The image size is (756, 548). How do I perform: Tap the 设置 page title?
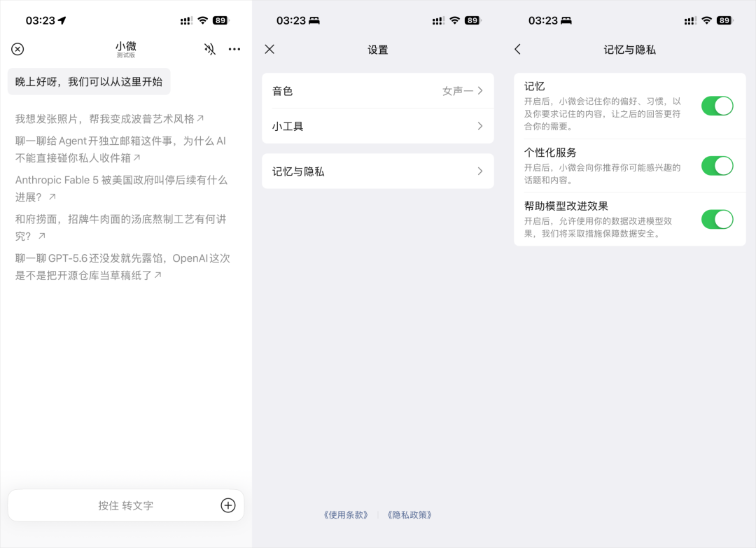pyautogui.click(x=378, y=50)
